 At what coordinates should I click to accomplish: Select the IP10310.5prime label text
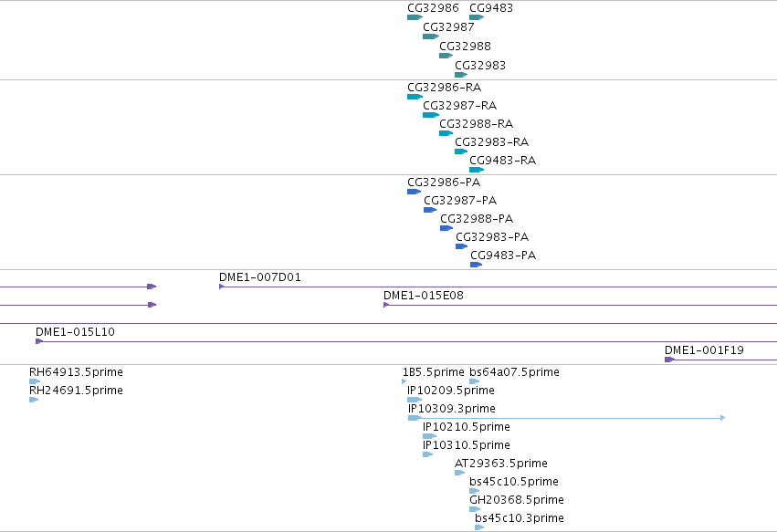point(467,445)
